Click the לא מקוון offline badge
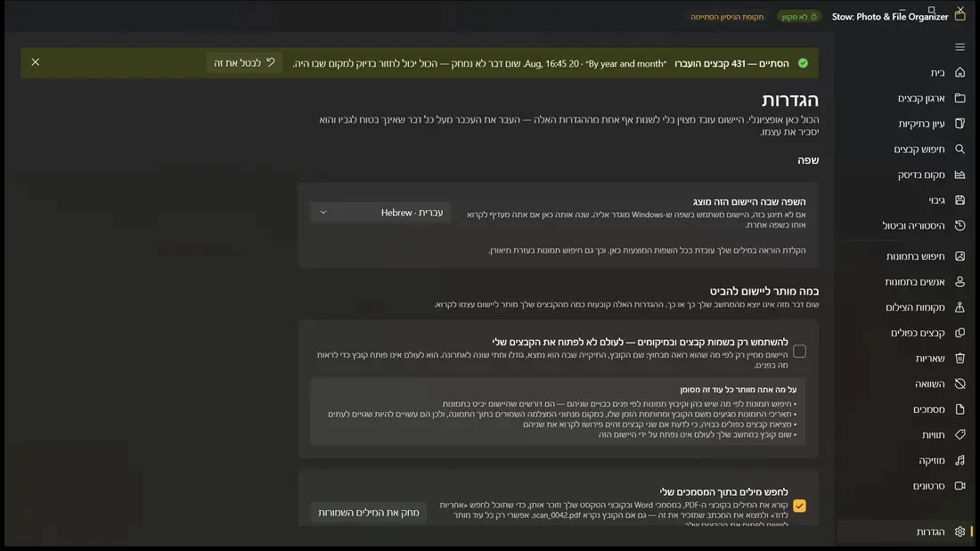The height and width of the screenshot is (551, 980). click(x=799, y=17)
